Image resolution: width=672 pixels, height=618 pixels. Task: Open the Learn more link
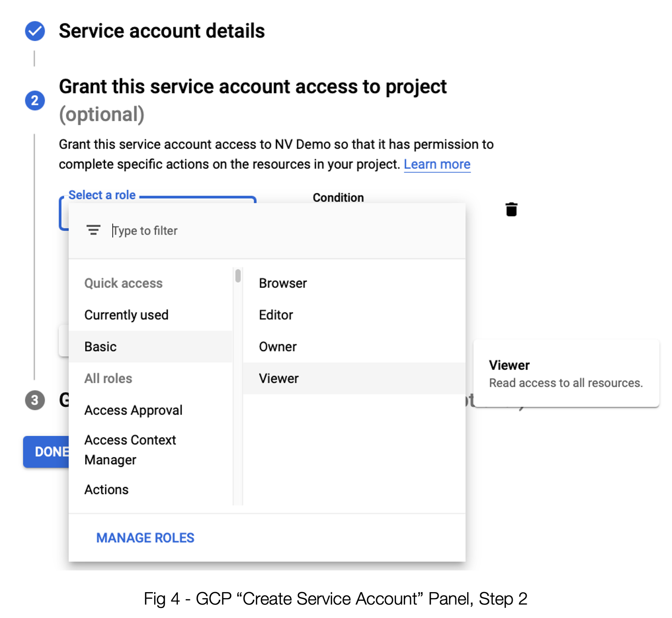437,164
